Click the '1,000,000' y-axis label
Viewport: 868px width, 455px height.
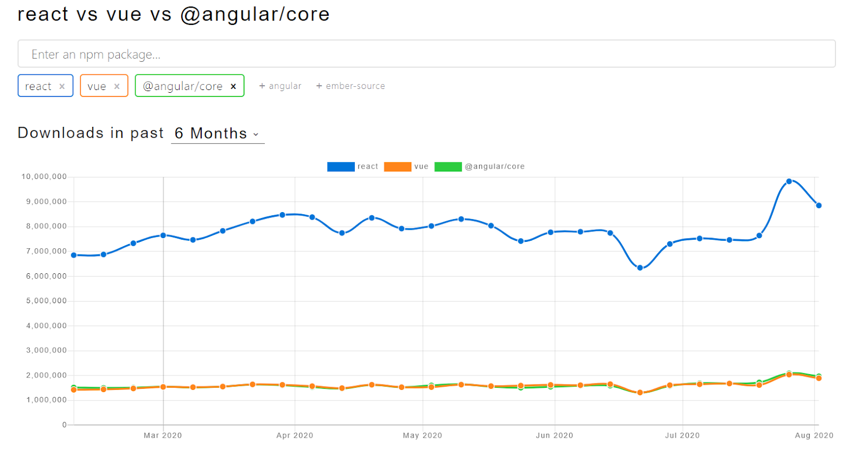click(46, 400)
